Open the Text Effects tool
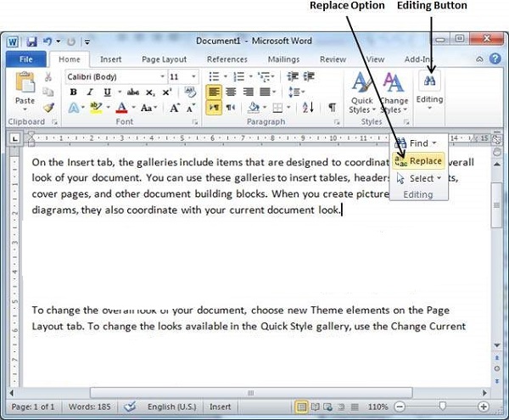Screen dimensions: 509x420 [74, 108]
